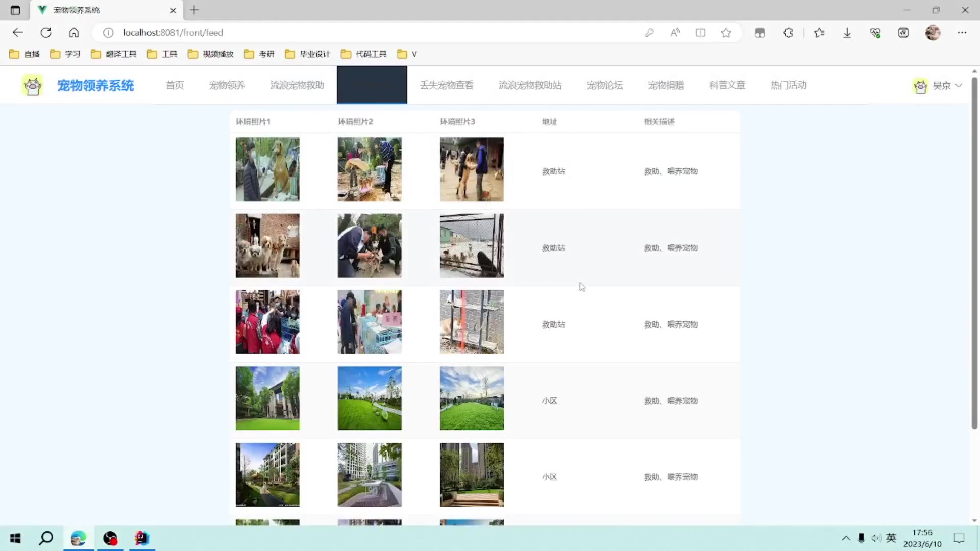Reload the page with refresh icon
The height and width of the screenshot is (551, 980).
click(46, 33)
